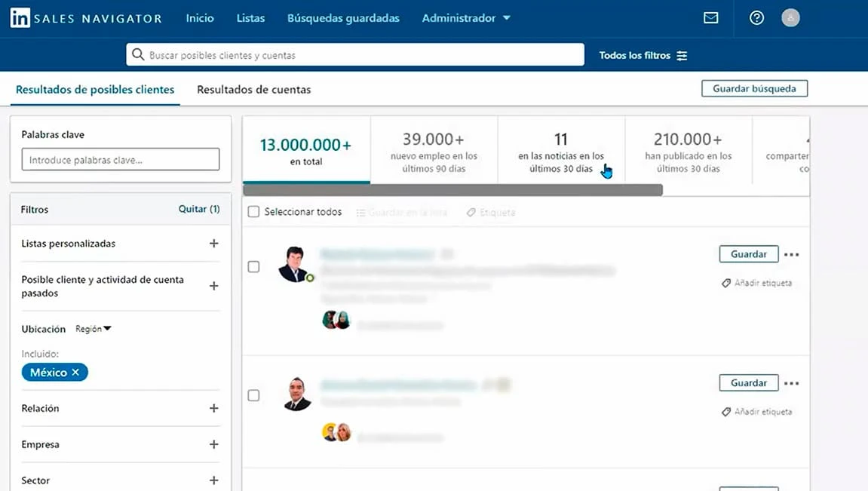Image resolution: width=868 pixels, height=491 pixels.
Task: Click the search magnifier icon
Action: 138,55
